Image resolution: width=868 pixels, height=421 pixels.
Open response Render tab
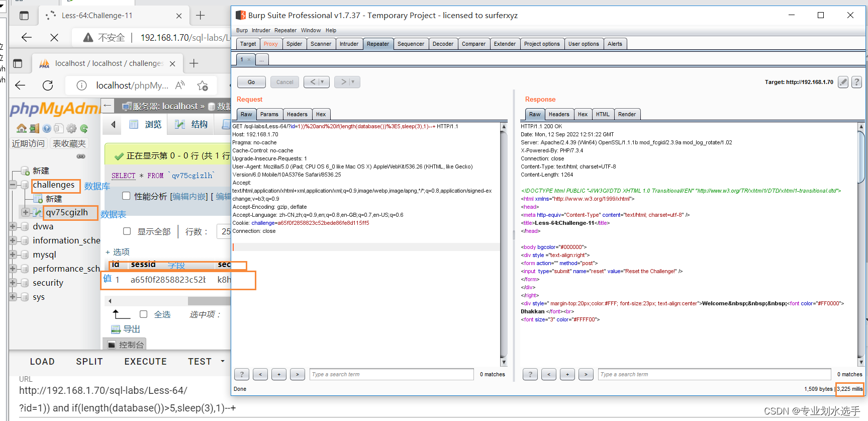pos(627,114)
